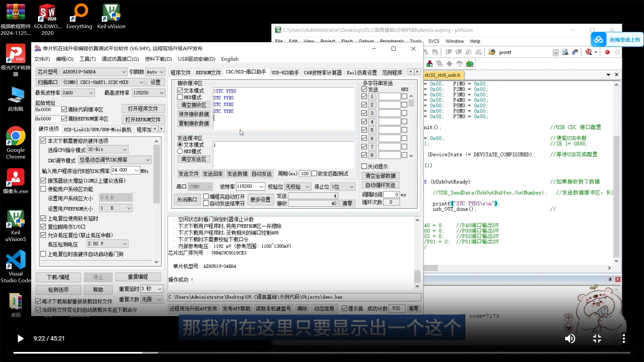Screen dimensions: 644x362
Task: Open the CPU instruction mode 32-Bit dropdown
Action: [107, 149]
